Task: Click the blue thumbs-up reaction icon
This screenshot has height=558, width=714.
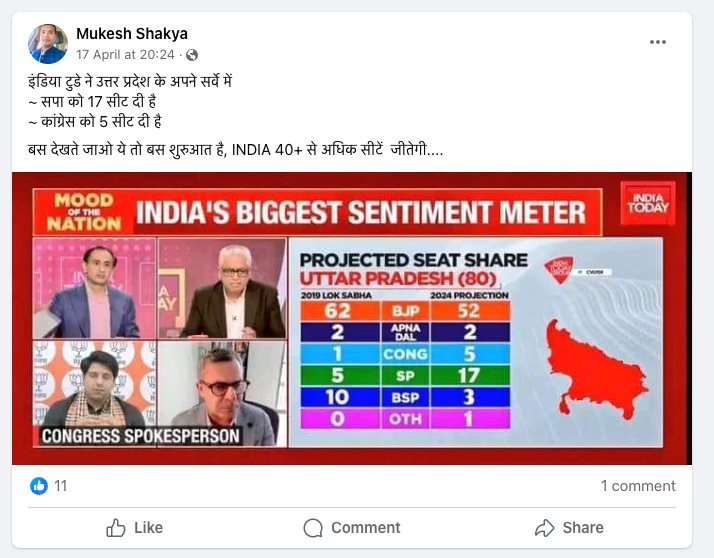Action: coord(39,486)
